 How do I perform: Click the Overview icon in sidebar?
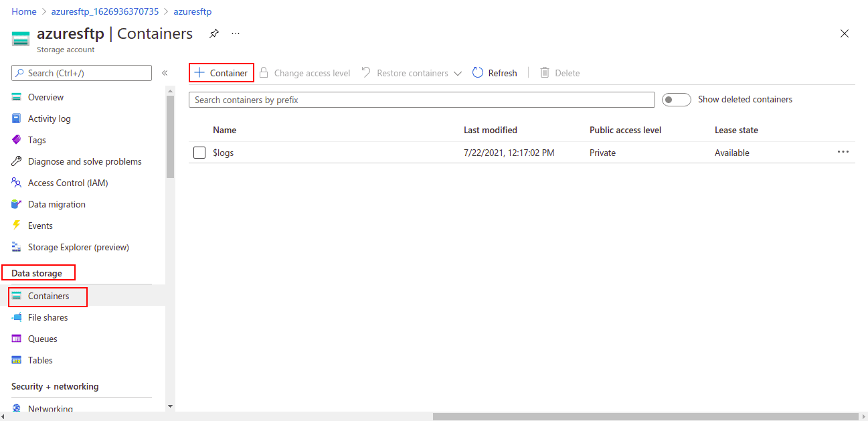point(17,97)
